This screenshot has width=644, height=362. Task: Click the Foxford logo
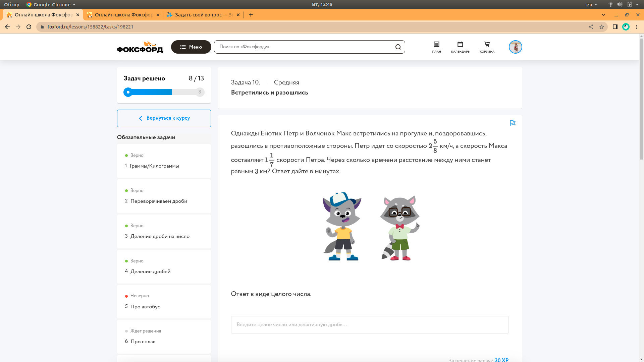pos(140,47)
